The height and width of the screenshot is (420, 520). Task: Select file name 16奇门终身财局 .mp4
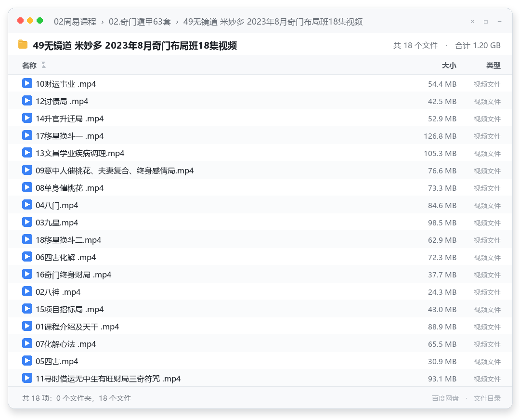coord(73,275)
